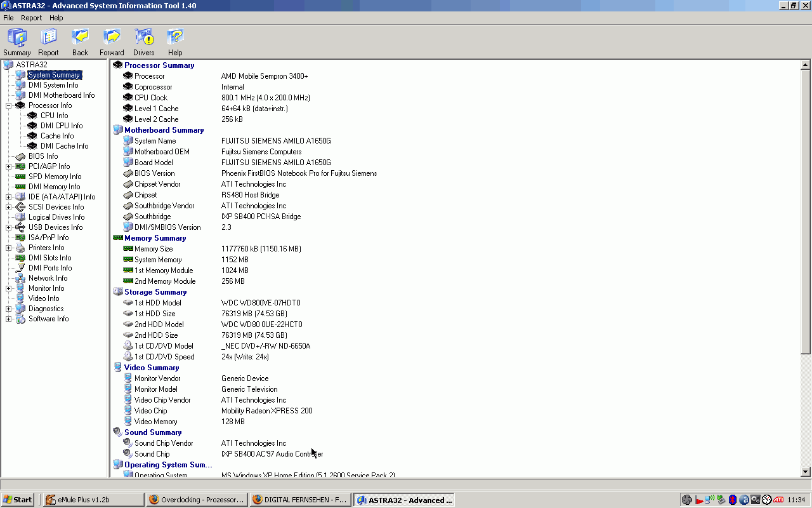Viewport: 812px width, 508px height.
Task: Go Back using the toolbar arrow
Action: click(x=80, y=42)
